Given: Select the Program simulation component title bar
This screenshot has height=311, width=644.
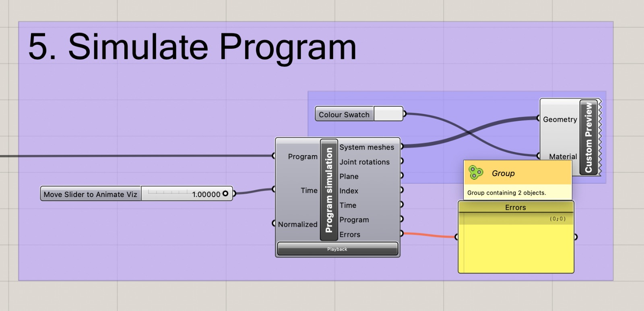Looking at the screenshot, I should pyautogui.click(x=329, y=190).
